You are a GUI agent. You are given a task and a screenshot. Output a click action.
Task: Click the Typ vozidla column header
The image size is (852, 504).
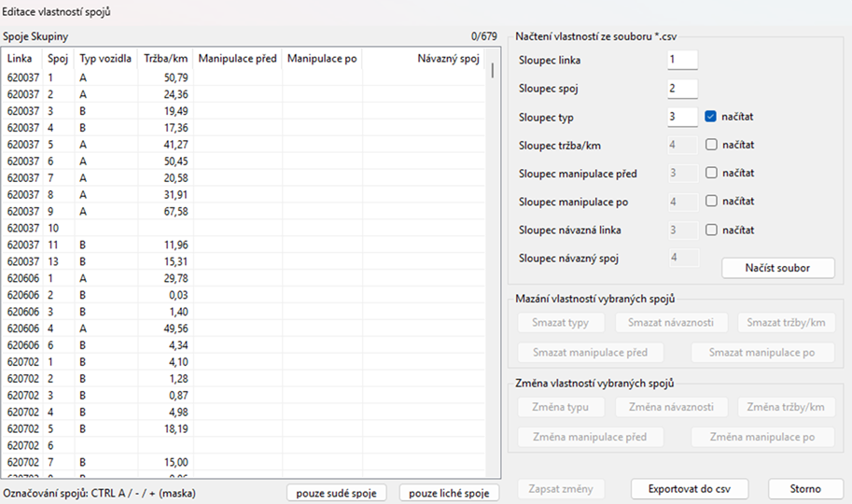tap(105, 59)
